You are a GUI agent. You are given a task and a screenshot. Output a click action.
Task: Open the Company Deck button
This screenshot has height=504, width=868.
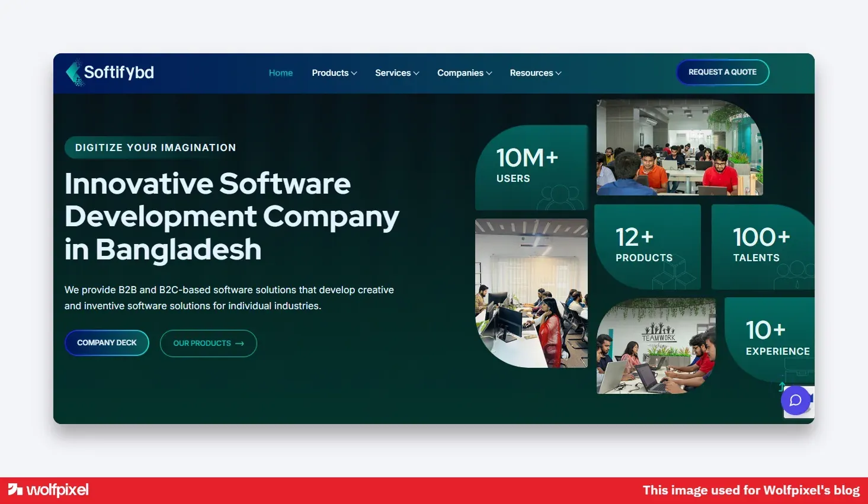point(107,343)
